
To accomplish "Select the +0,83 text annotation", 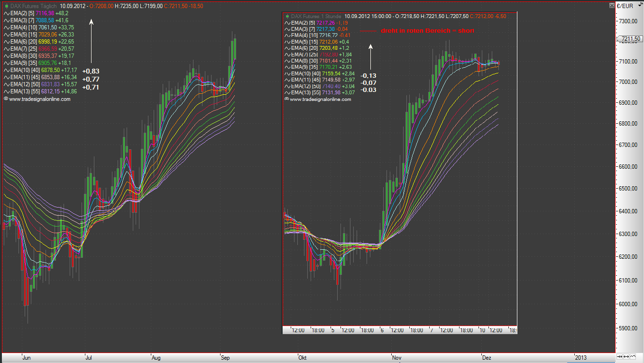I will [x=91, y=71].
